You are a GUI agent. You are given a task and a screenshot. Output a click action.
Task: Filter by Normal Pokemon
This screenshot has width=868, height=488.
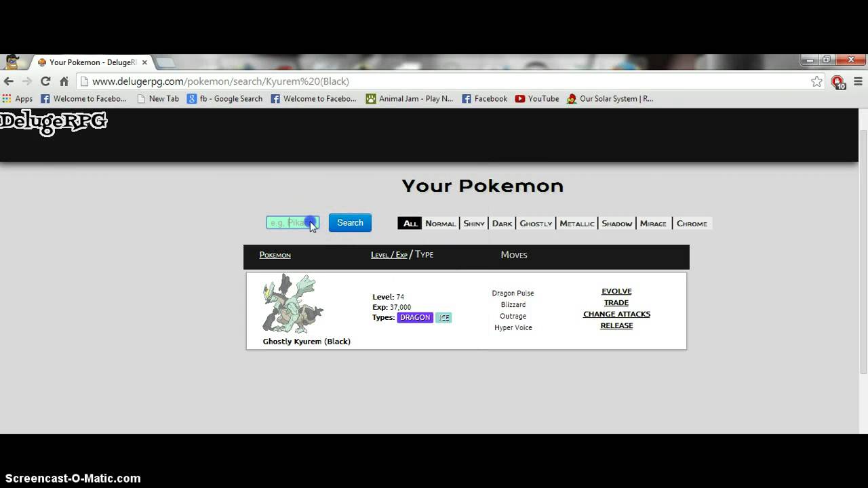pos(440,224)
